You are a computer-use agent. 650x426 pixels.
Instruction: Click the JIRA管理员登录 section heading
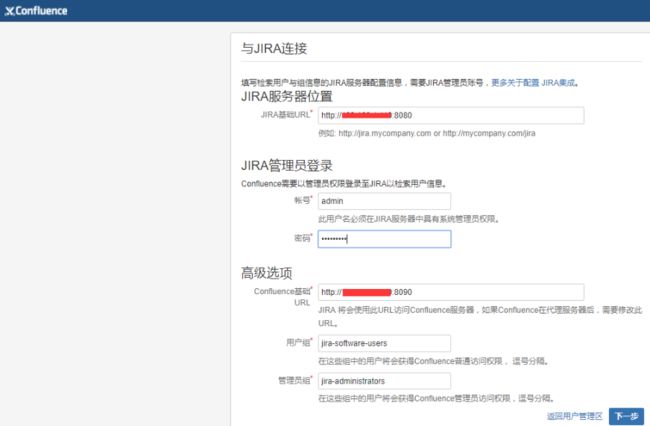click(286, 165)
